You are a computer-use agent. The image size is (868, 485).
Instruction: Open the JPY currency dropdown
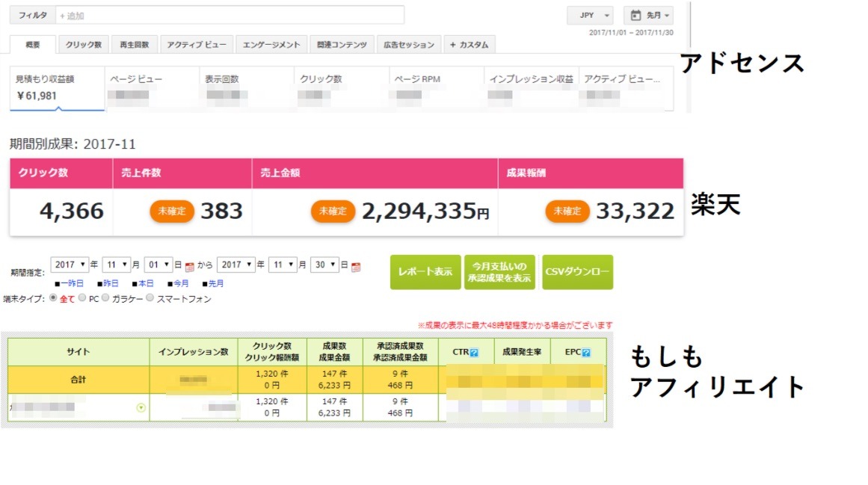click(590, 15)
